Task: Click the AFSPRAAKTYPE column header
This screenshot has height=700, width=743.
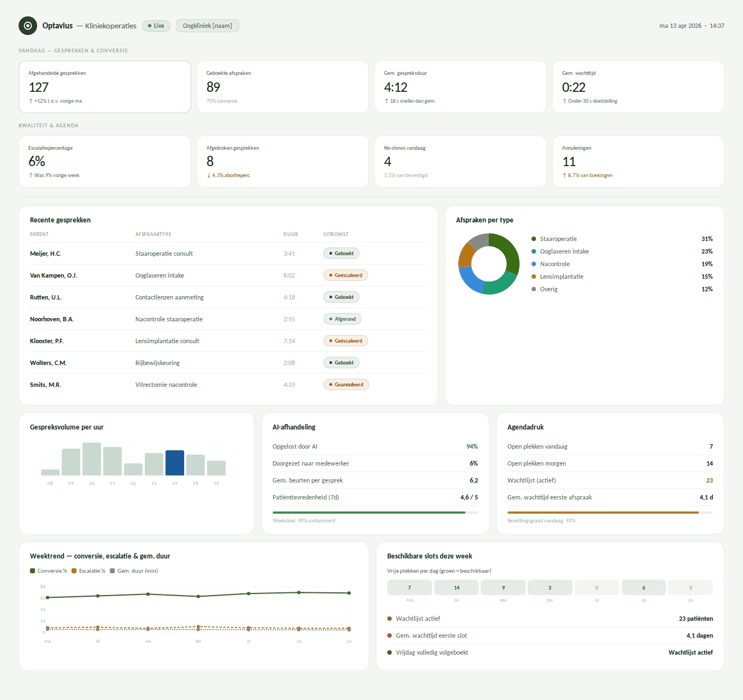Action: tap(154, 234)
